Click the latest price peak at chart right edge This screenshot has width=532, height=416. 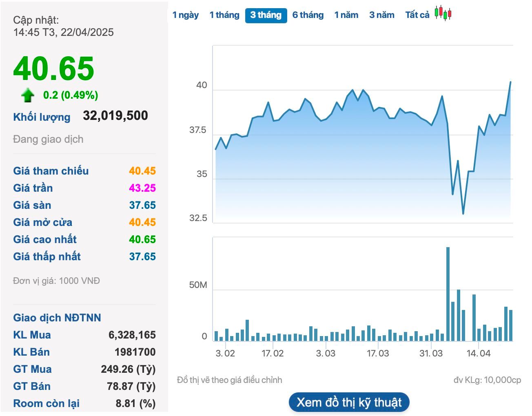click(510, 82)
